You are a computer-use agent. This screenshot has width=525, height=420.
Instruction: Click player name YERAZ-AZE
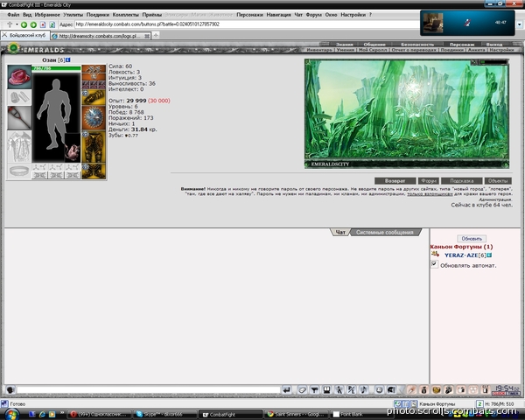(461, 255)
